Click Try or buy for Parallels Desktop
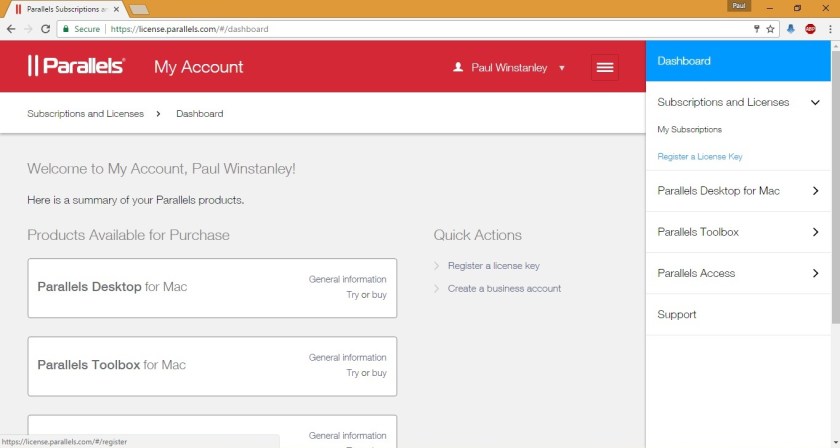 [x=366, y=295]
